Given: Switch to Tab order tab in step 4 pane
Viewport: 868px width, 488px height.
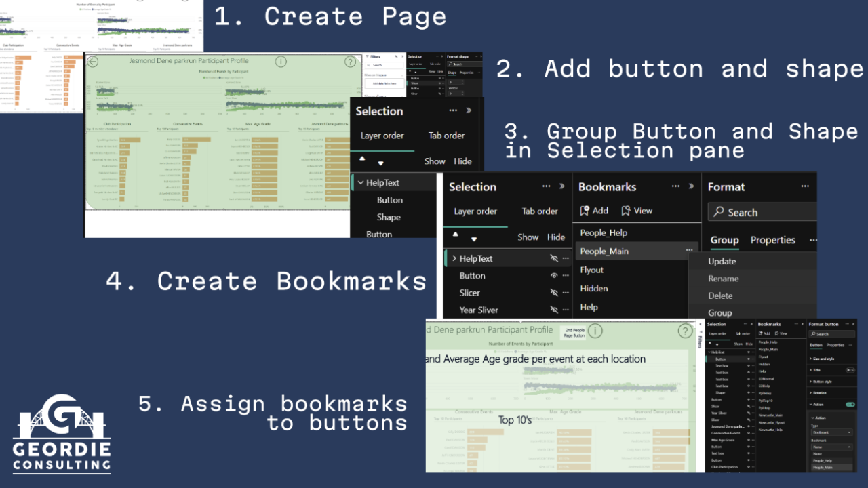Looking at the screenshot, I should click(x=540, y=211).
